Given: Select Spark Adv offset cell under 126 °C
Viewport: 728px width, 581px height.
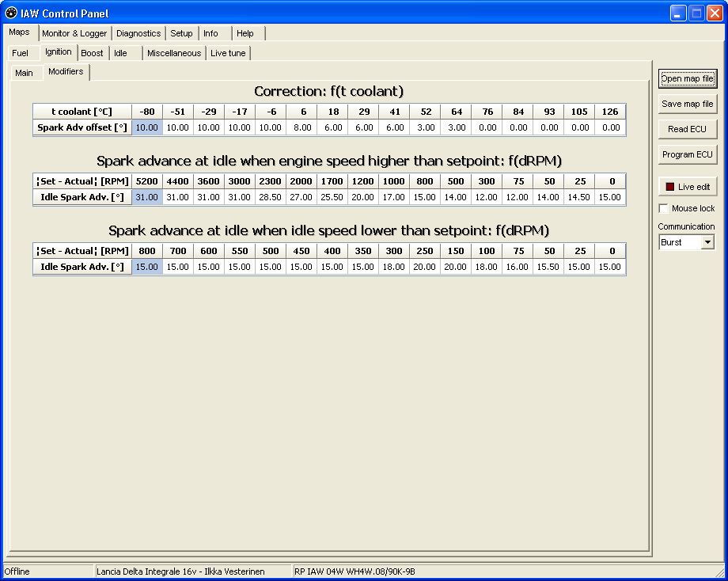Looking at the screenshot, I should (x=610, y=127).
